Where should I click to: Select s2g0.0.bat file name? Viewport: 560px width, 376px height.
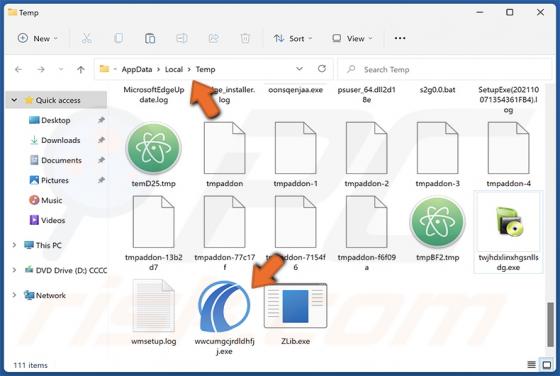(x=438, y=90)
